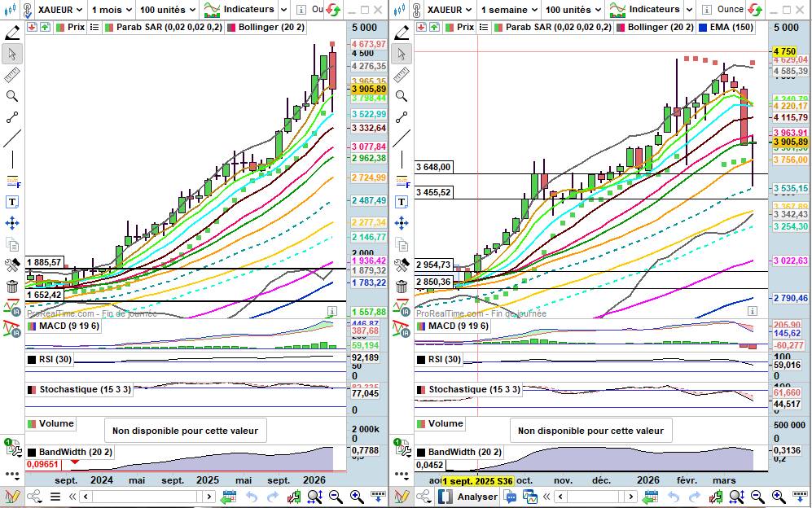Click the Analyser button
Screen dimensions: 812x508
point(469,496)
